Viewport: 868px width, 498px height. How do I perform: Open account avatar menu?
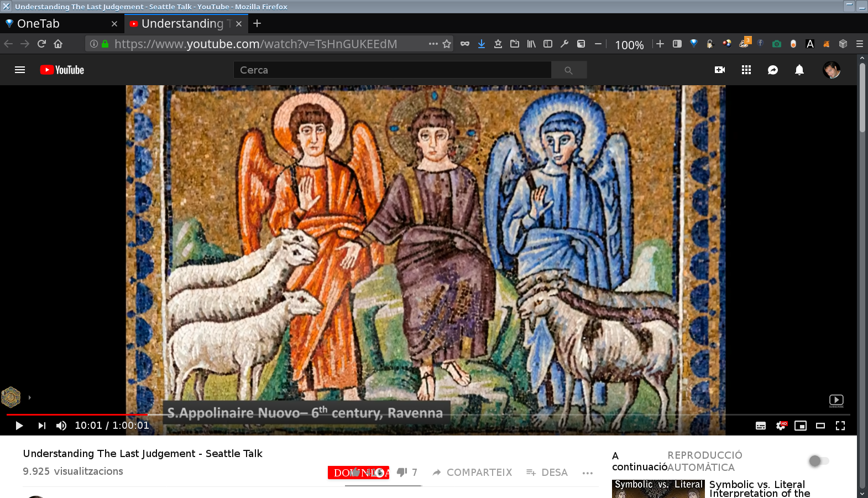pyautogui.click(x=832, y=70)
